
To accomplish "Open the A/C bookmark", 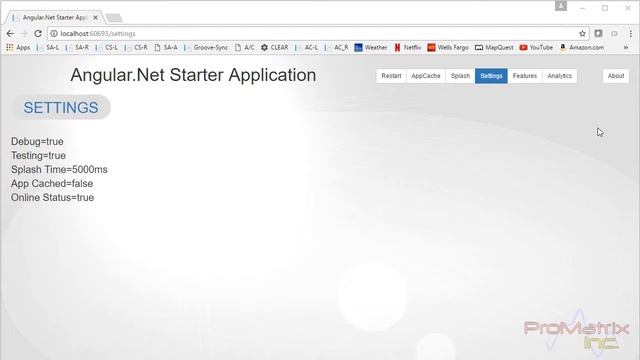I will pyautogui.click(x=245, y=47).
